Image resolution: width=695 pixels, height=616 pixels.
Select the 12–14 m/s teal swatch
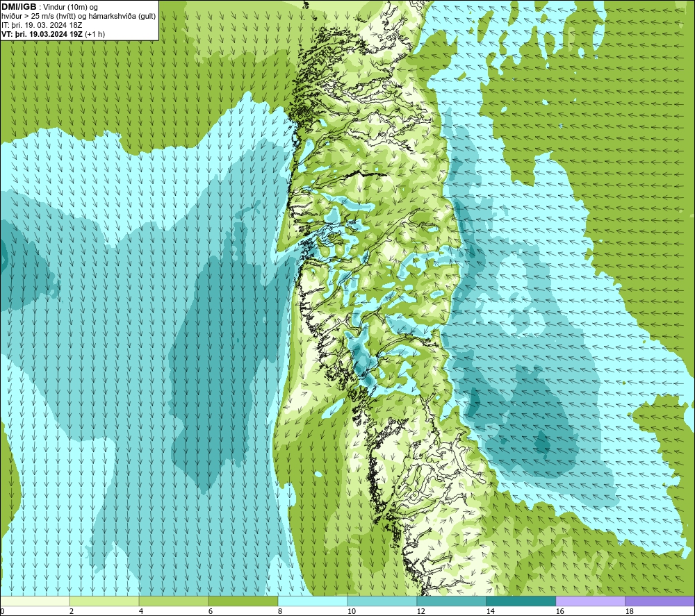point(451,601)
